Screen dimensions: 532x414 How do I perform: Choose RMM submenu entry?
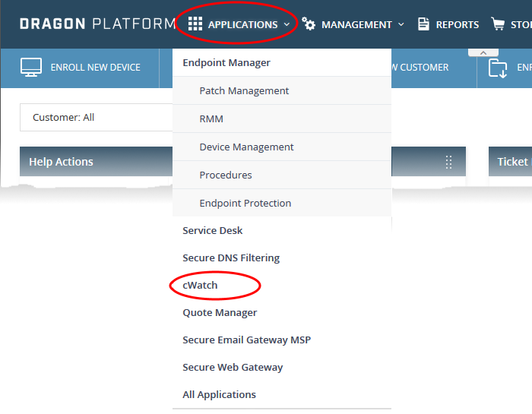coord(282,119)
